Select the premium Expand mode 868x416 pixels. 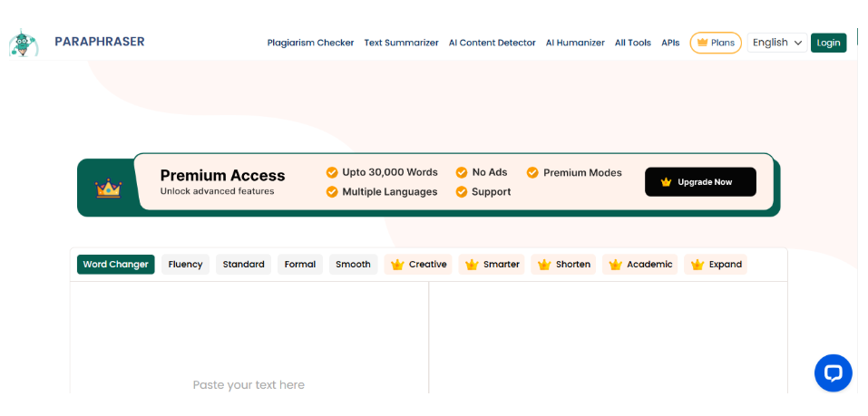click(716, 265)
